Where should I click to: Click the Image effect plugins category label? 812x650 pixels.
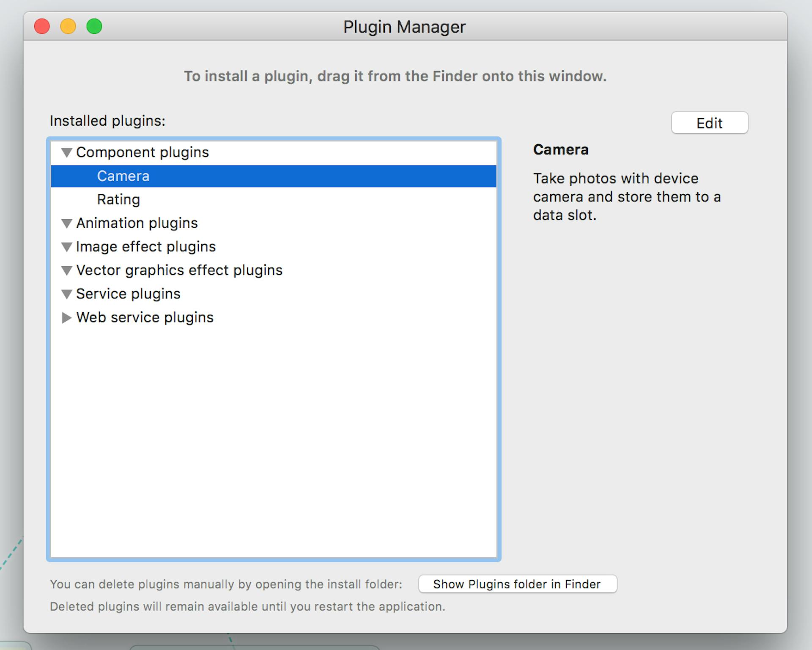145,247
